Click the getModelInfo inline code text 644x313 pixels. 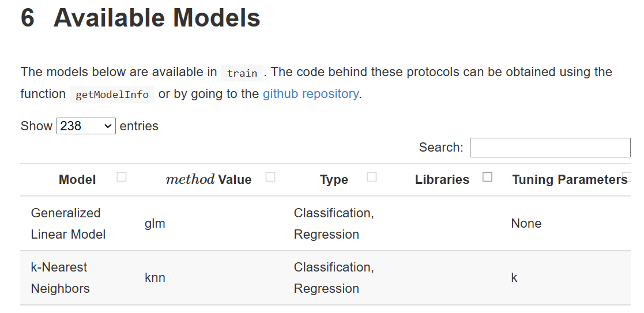click(112, 95)
